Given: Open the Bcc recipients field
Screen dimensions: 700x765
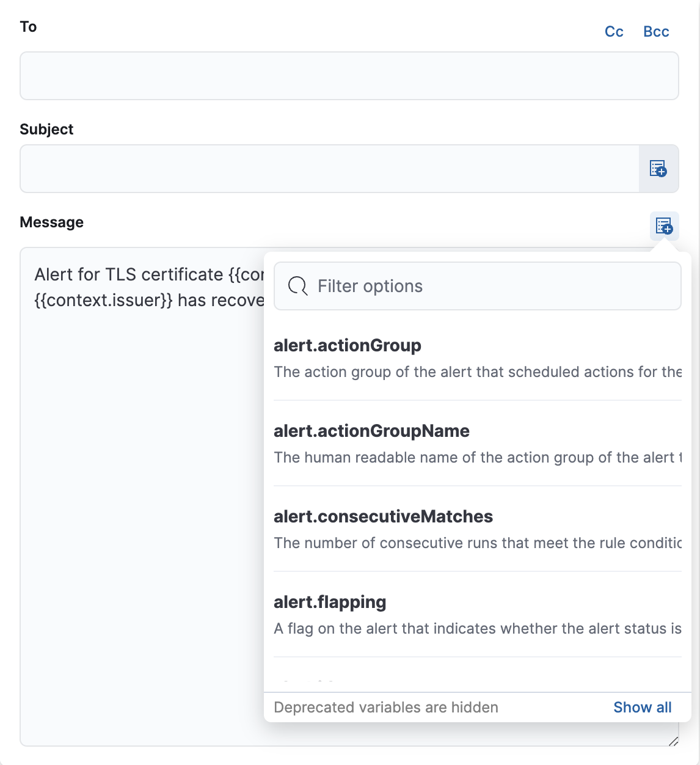Looking at the screenshot, I should (656, 31).
